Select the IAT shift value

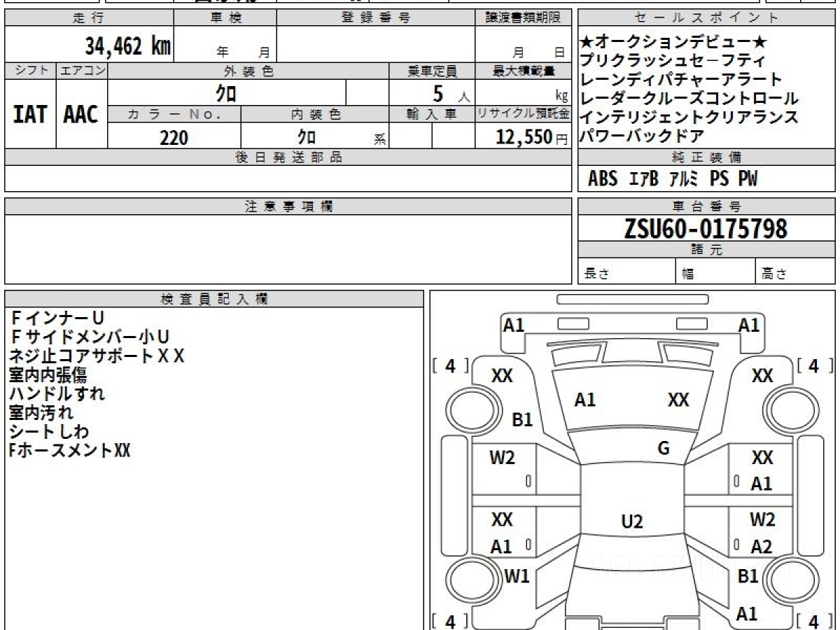point(30,114)
